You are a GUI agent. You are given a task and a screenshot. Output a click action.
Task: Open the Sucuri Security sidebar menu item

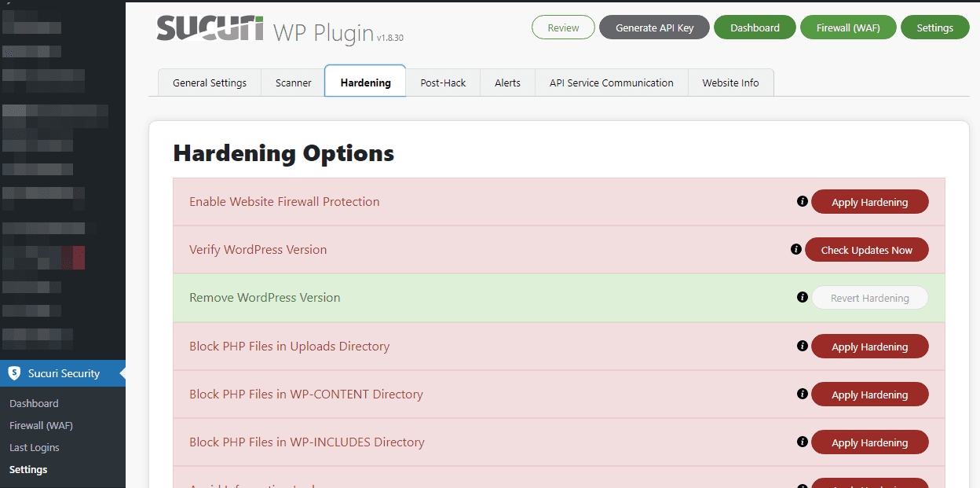pyautogui.click(x=63, y=373)
